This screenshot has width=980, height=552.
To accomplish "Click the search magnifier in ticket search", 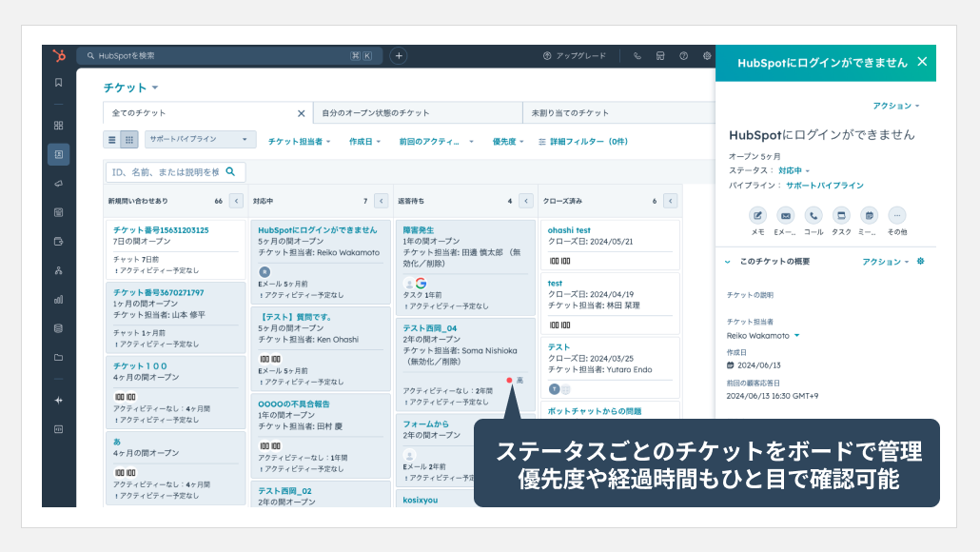I will pyautogui.click(x=230, y=171).
